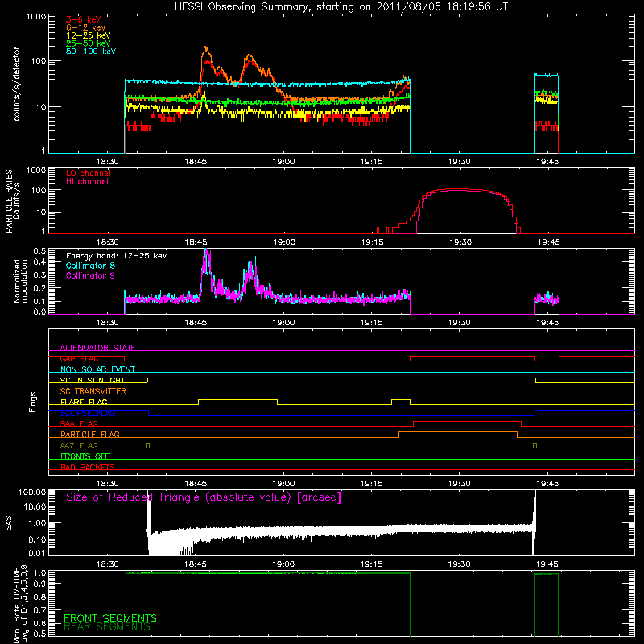Viewport: 644px width, 644px height.
Task: Select the 12-25 keV legend label
Action: 89,35
